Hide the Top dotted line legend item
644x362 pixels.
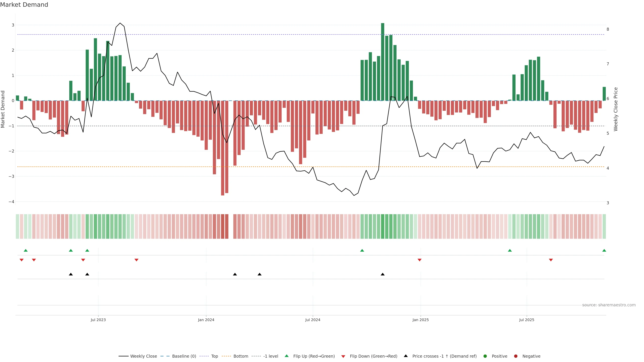(214, 356)
